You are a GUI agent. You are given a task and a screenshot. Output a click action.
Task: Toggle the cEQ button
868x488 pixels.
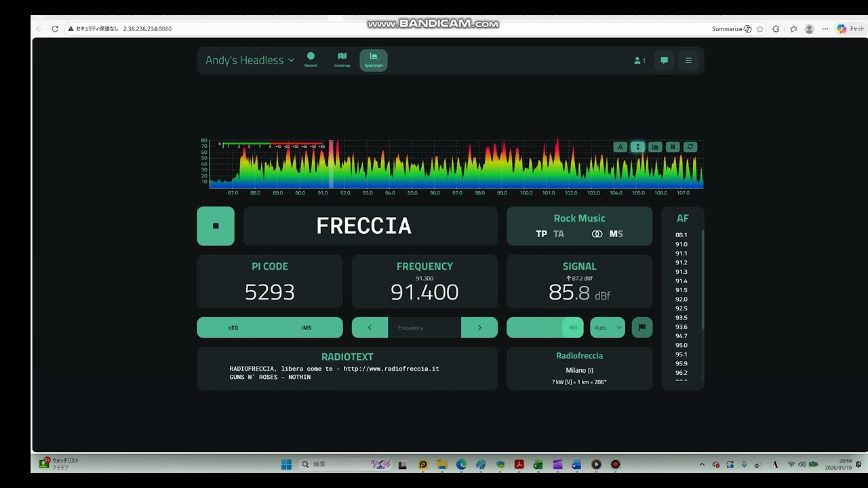[233, 327]
